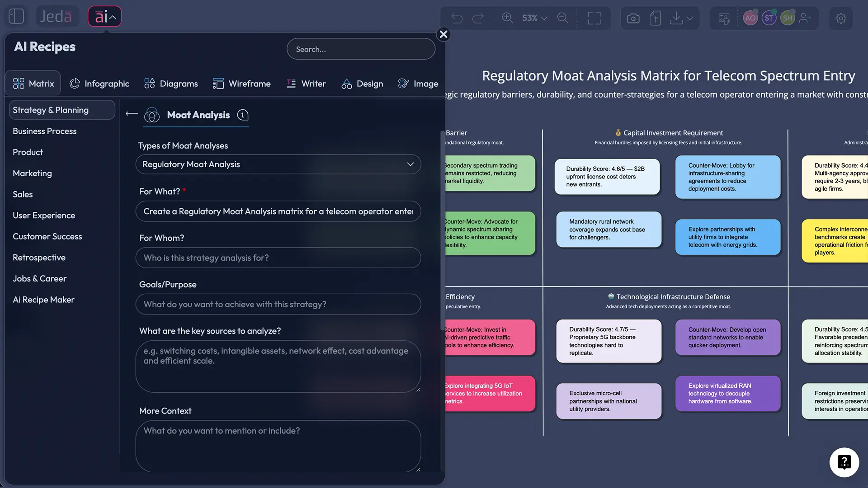Toggle the left sidebar panel
The width and height of the screenshot is (868, 488).
coord(16,16)
